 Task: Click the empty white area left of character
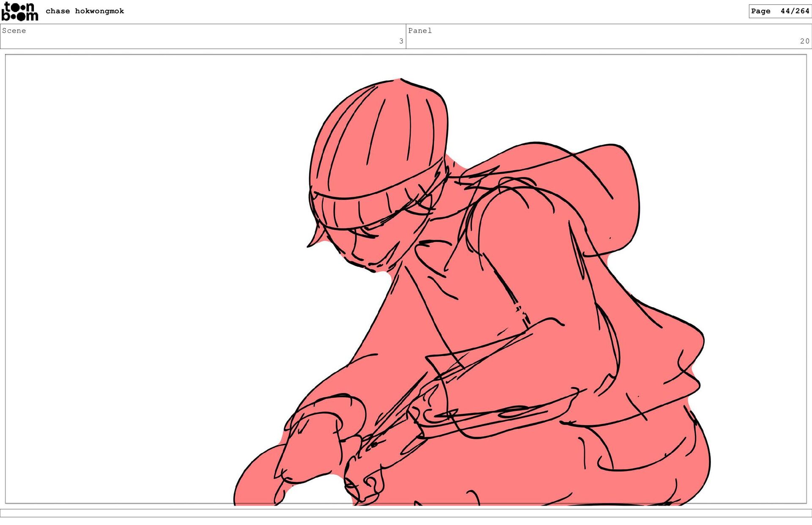[x=148, y=275]
